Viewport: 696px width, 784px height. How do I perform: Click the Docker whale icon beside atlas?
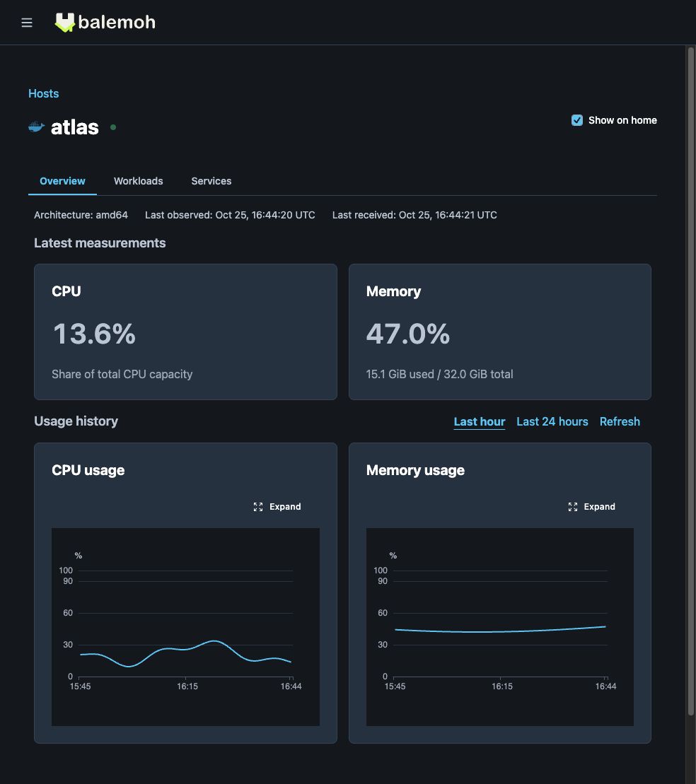[x=36, y=127]
